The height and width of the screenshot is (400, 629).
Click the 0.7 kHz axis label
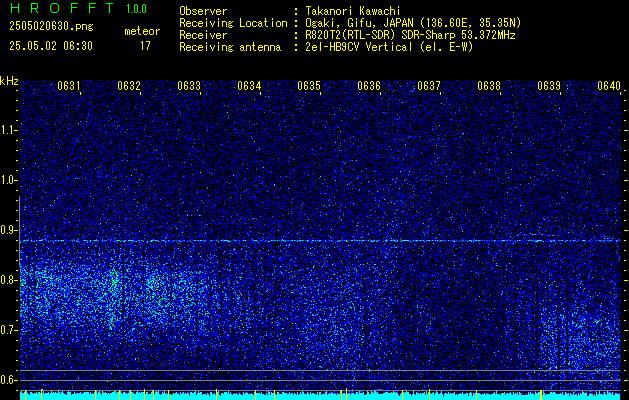(8, 330)
